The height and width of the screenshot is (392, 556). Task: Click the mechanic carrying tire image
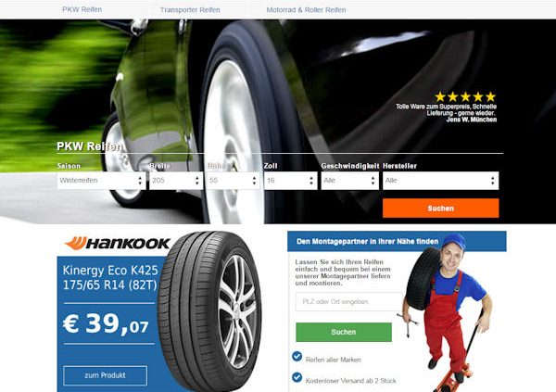(449, 312)
